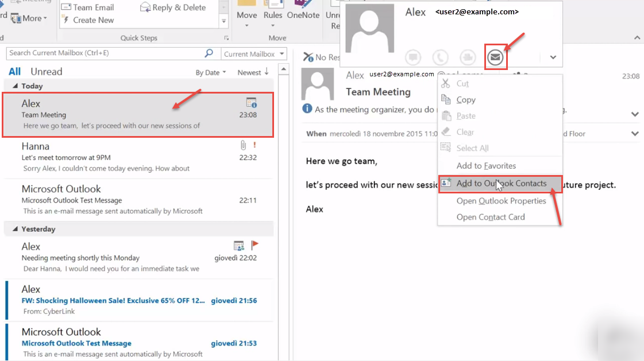Choose Add to Favorites in context menu

pos(500,166)
